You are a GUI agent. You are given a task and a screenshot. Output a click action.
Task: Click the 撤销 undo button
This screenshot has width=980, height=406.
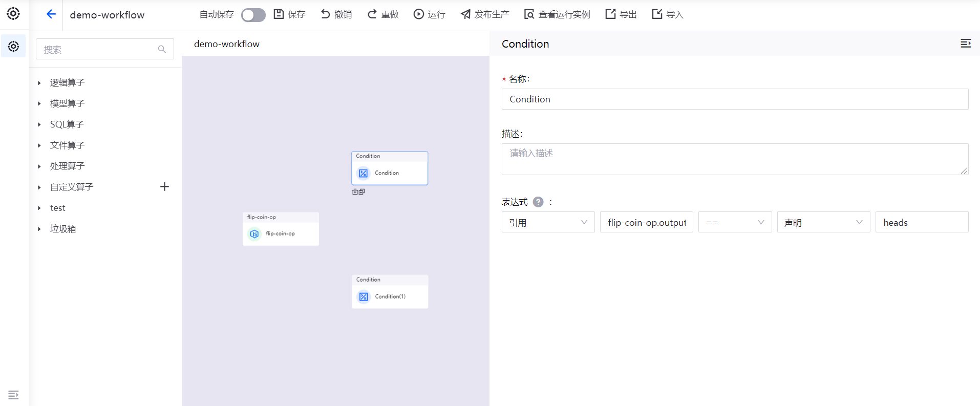click(x=336, y=14)
